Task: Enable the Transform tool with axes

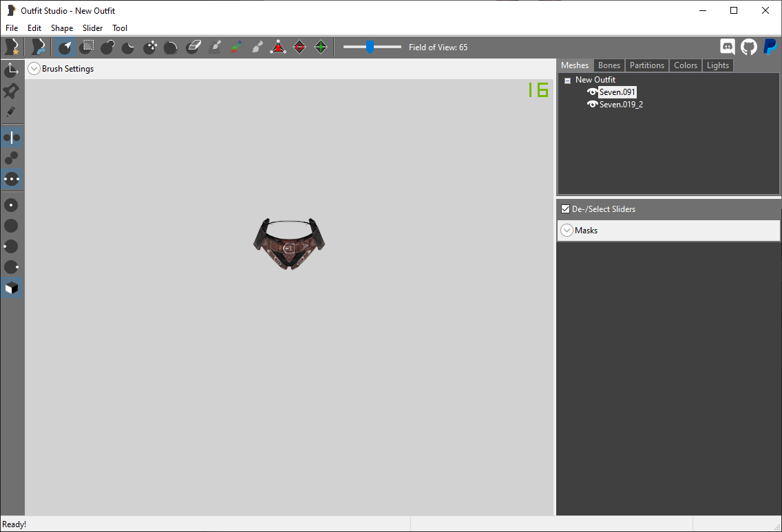Action: [x=12, y=70]
